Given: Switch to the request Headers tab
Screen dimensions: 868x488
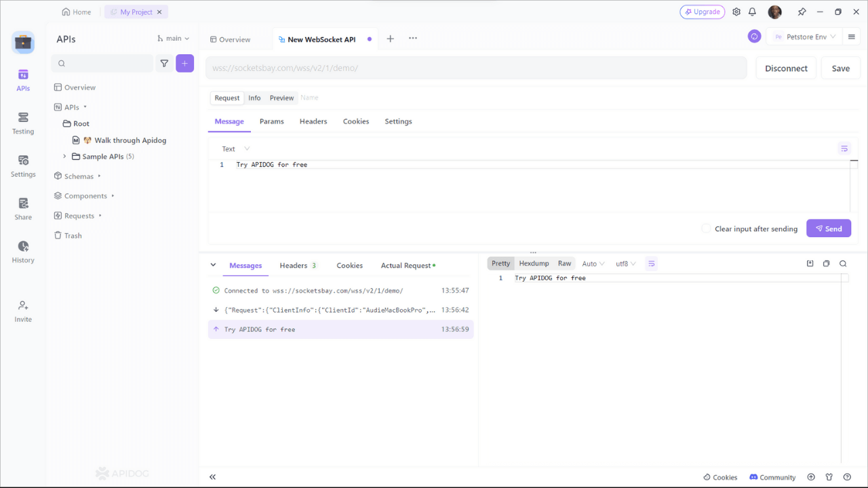Looking at the screenshot, I should (313, 121).
